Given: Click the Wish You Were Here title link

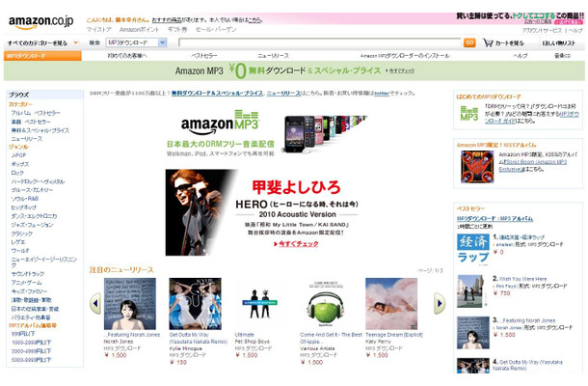Looking at the screenshot, I should pos(522,279).
